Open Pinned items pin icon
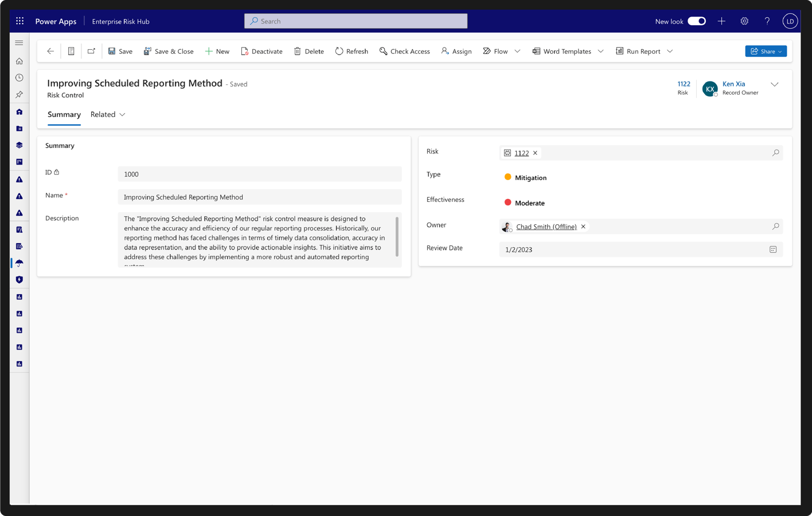812x516 pixels. (19, 94)
